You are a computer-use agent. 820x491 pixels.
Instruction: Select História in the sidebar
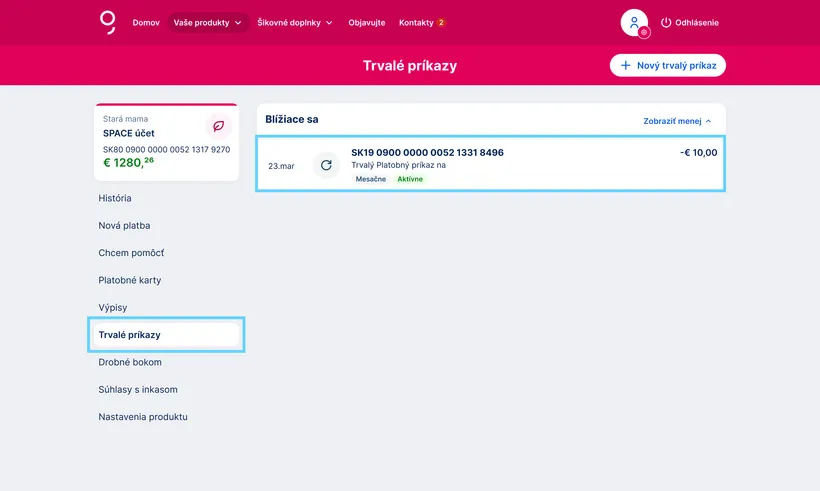[115, 198]
